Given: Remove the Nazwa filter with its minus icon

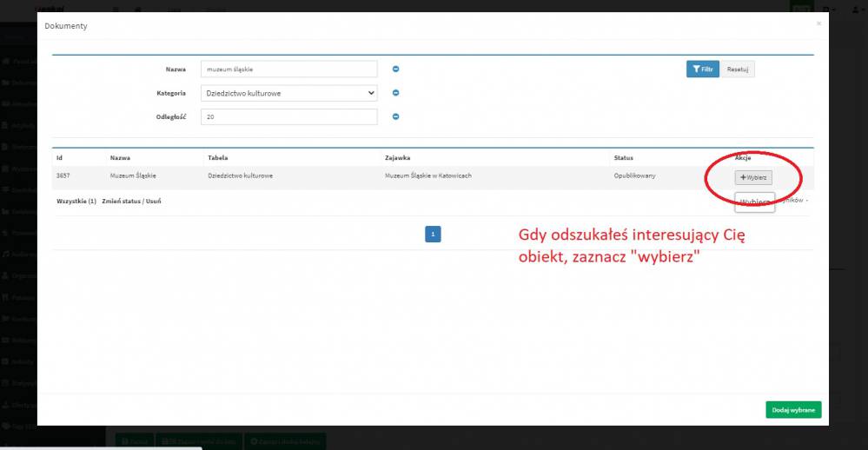Looking at the screenshot, I should click(395, 69).
